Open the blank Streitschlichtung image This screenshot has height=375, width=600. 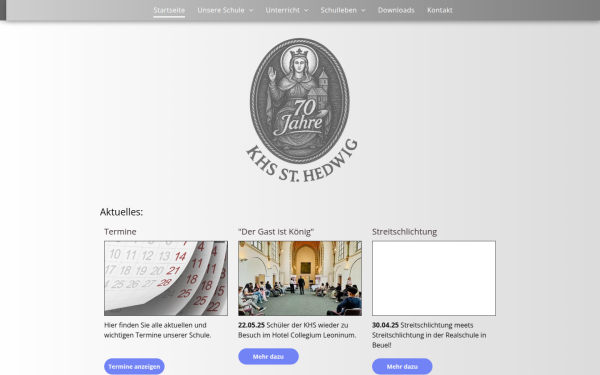(434, 278)
